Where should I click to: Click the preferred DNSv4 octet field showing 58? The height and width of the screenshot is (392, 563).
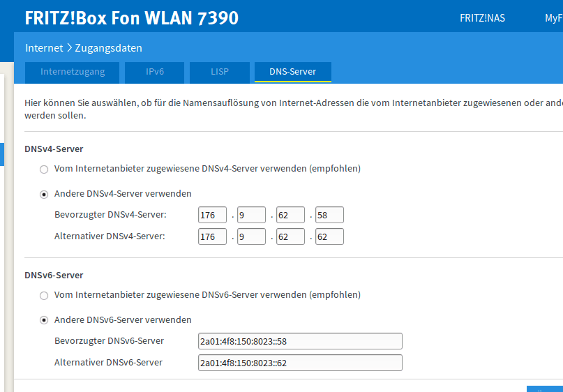(x=329, y=215)
